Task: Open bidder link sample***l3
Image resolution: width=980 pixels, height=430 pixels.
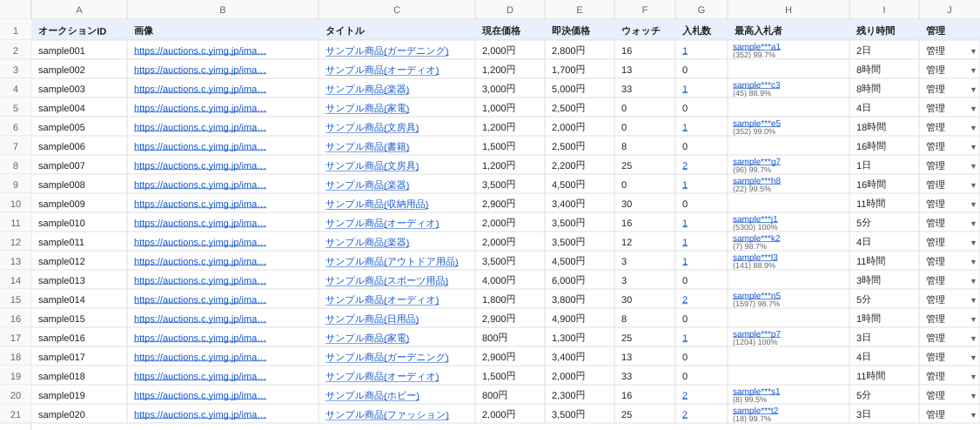Action: (x=755, y=257)
